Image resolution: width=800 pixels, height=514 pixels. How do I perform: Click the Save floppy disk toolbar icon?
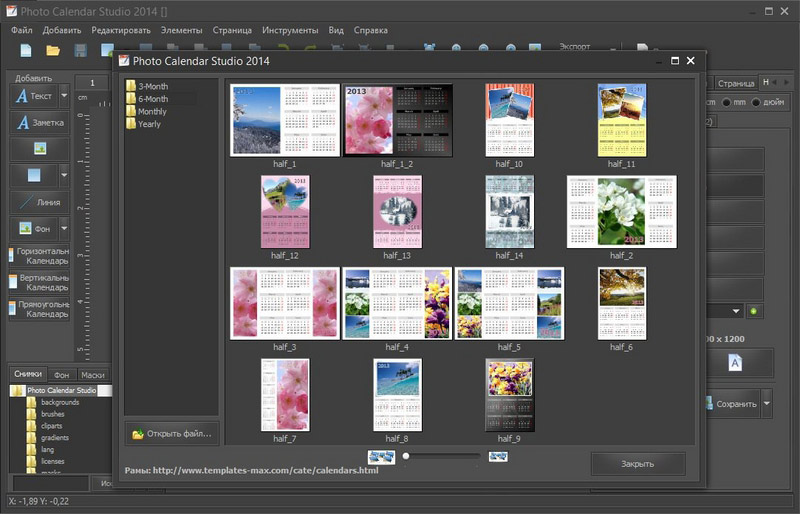tap(80, 50)
